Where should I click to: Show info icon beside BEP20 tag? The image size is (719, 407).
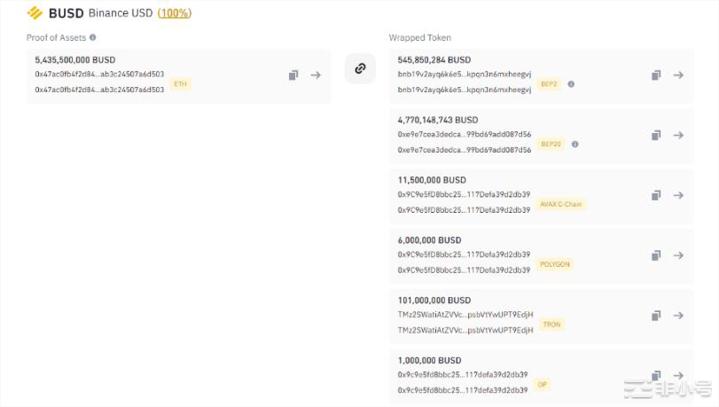point(575,144)
